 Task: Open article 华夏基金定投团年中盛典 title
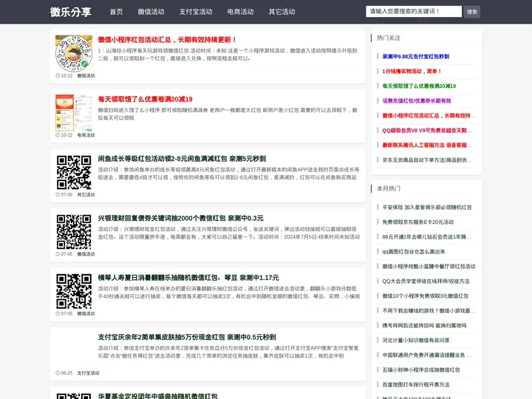(158, 396)
